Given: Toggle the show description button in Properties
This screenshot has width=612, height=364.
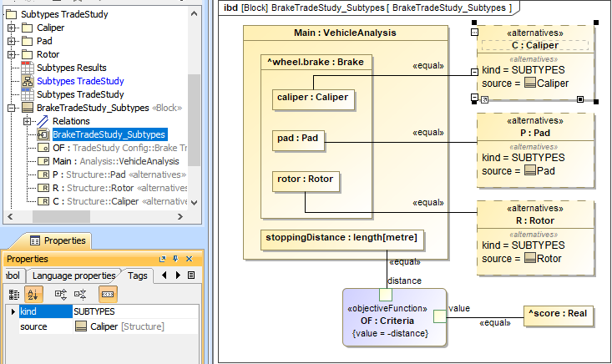Looking at the screenshot, I should pyautogui.click(x=108, y=294).
